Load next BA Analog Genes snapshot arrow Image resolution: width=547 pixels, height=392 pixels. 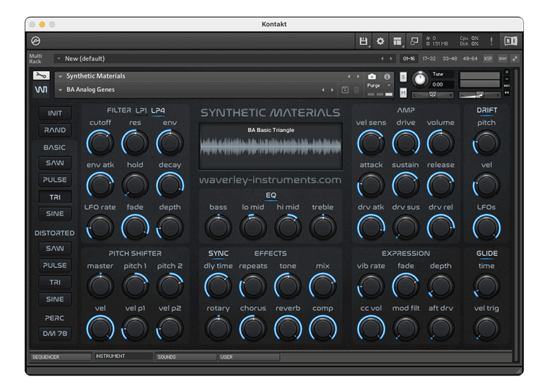[x=332, y=90]
